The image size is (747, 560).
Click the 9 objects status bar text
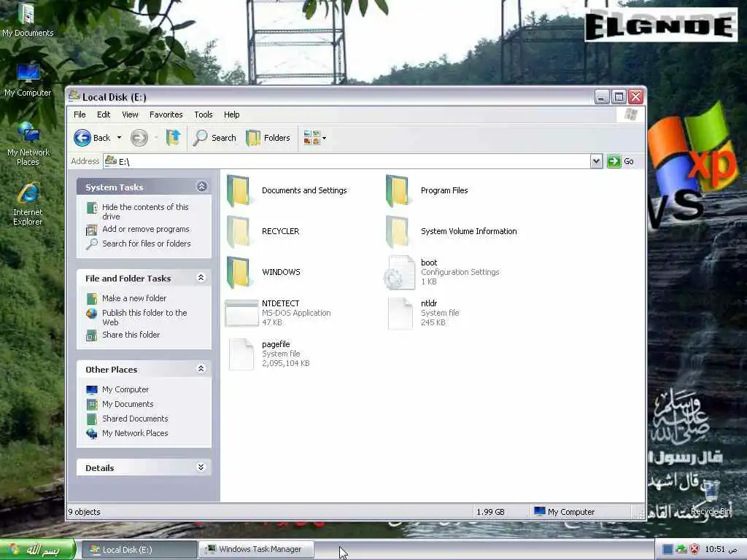tap(85, 512)
